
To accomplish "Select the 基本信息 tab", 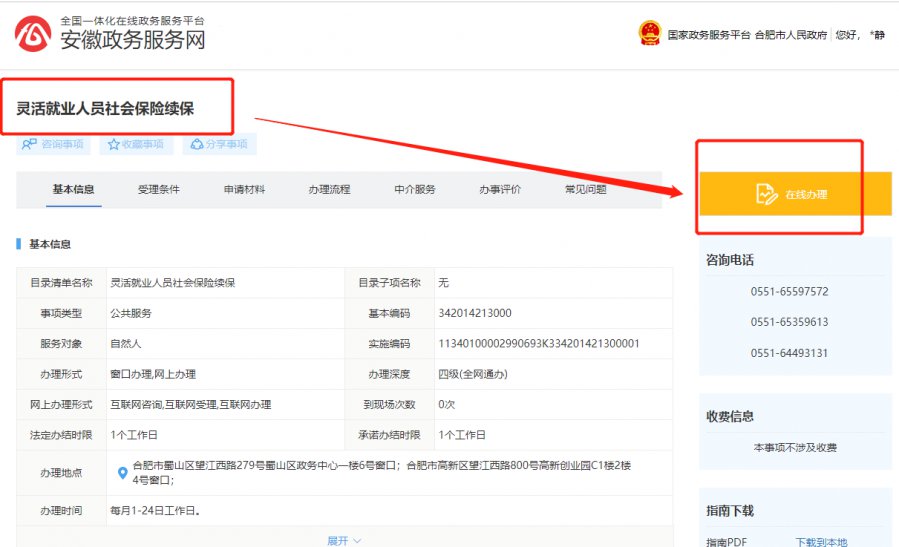I will click(74, 189).
